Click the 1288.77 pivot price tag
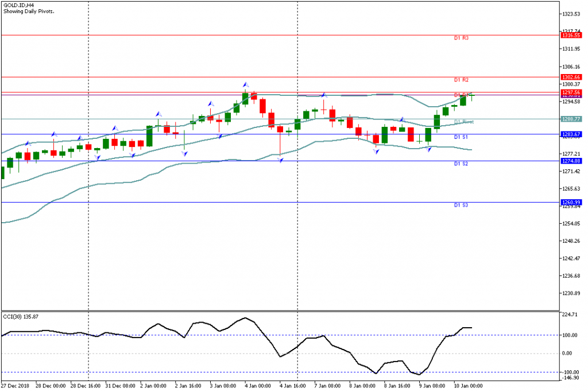 571,119
